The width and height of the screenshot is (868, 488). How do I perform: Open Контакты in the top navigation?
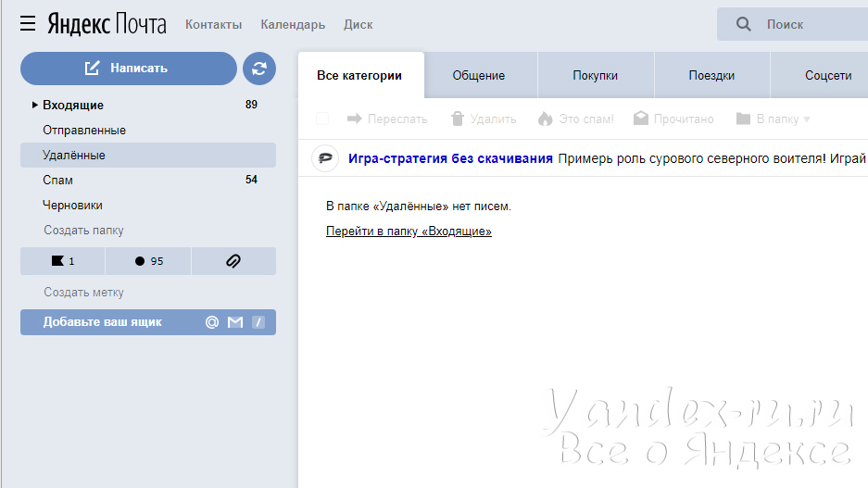click(214, 24)
